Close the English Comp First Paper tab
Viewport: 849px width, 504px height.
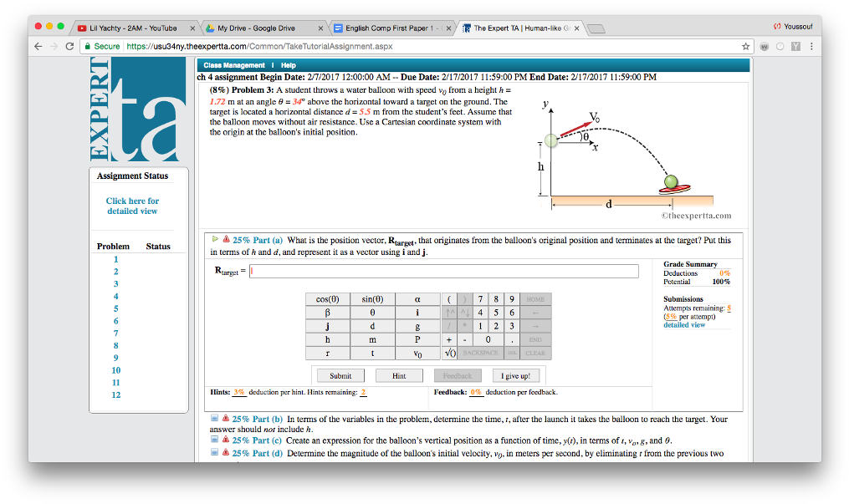click(x=448, y=28)
